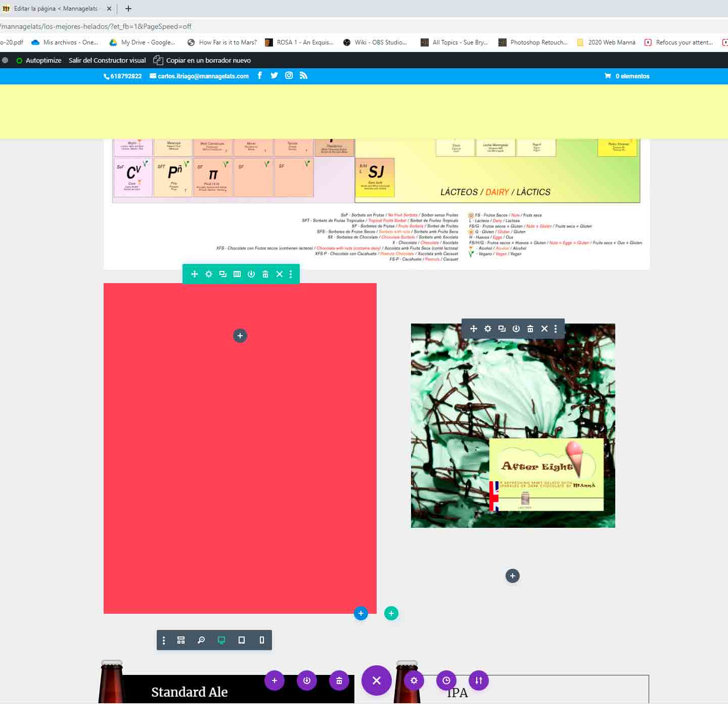Move the row using the green toolbar move icon
728x728 pixels.
pyautogui.click(x=195, y=274)
